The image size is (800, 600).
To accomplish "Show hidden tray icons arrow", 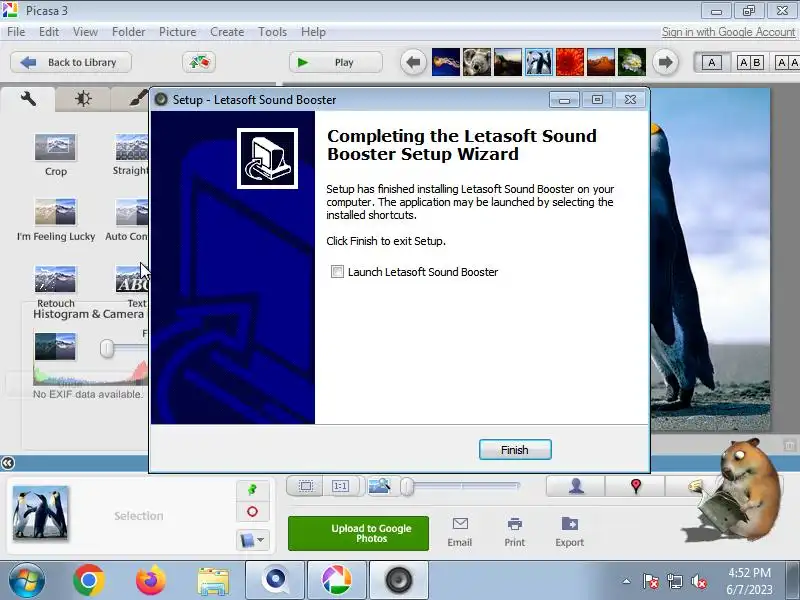I will tap(627, 581).
